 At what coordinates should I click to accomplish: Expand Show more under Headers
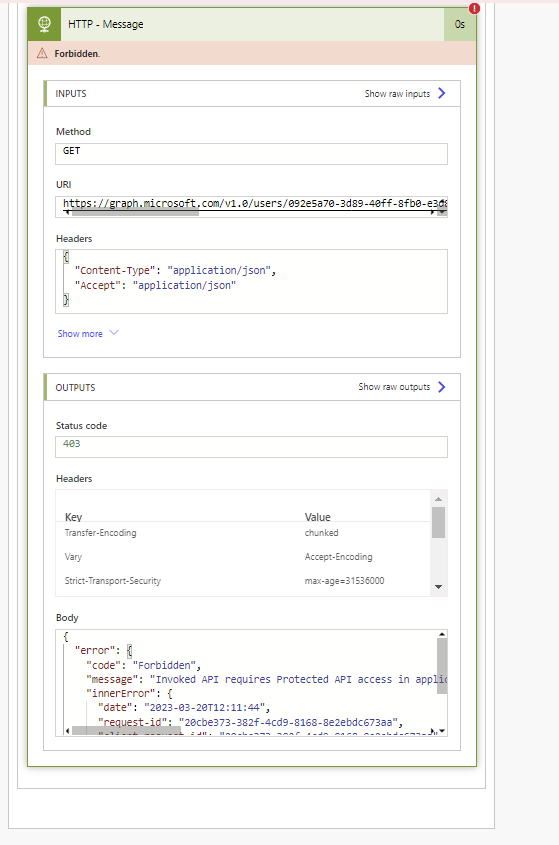pos(88,334)
